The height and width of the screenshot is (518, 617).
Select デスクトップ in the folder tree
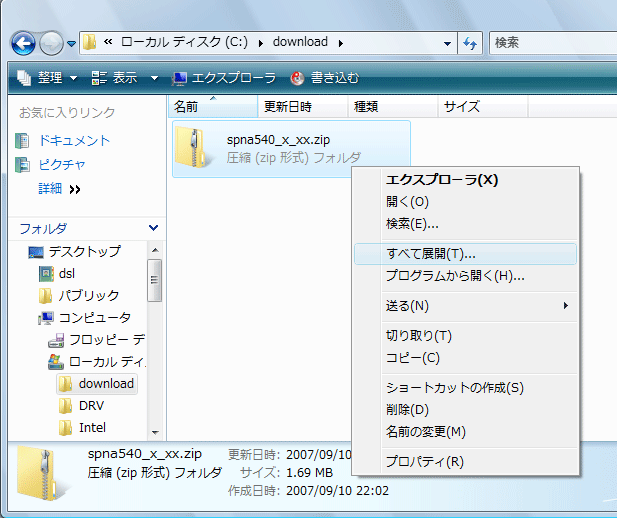click(85, 251)
